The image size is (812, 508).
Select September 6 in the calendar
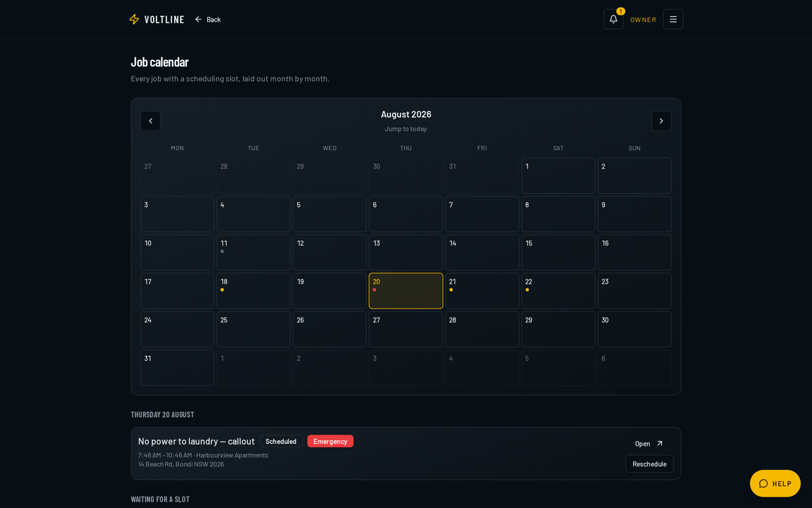(634, 368)
